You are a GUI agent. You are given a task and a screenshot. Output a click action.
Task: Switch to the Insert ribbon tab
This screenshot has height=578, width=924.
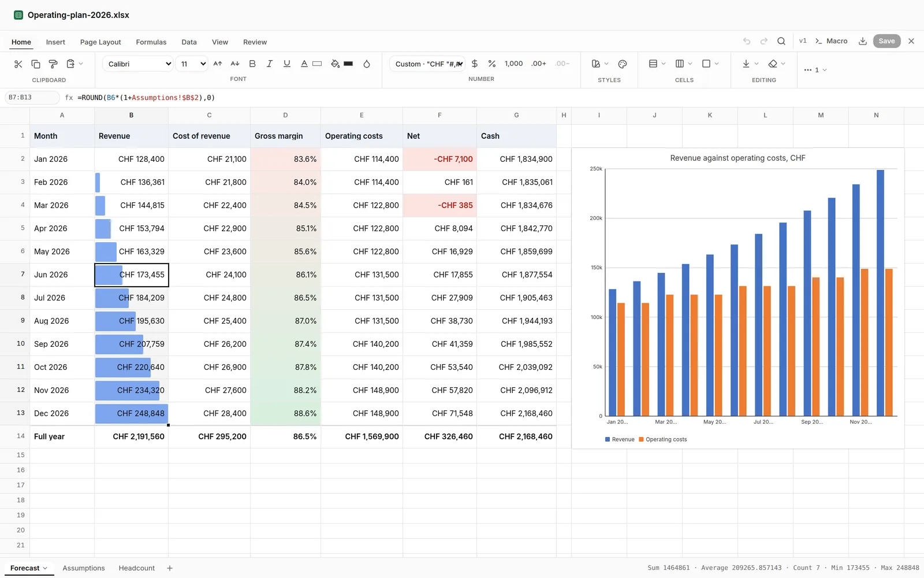pyautogui.click(x=55, y=42)
